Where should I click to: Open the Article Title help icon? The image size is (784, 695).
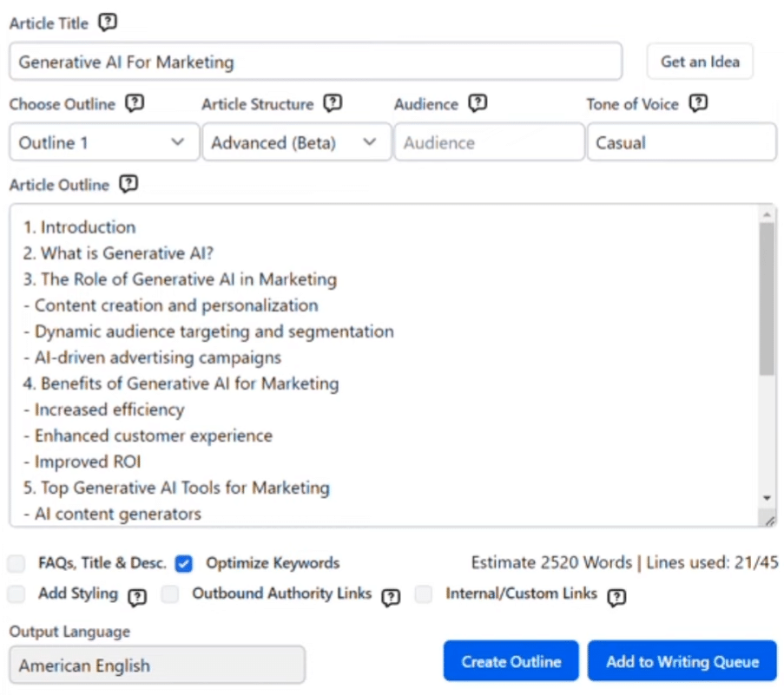click(x=108, y=23)
